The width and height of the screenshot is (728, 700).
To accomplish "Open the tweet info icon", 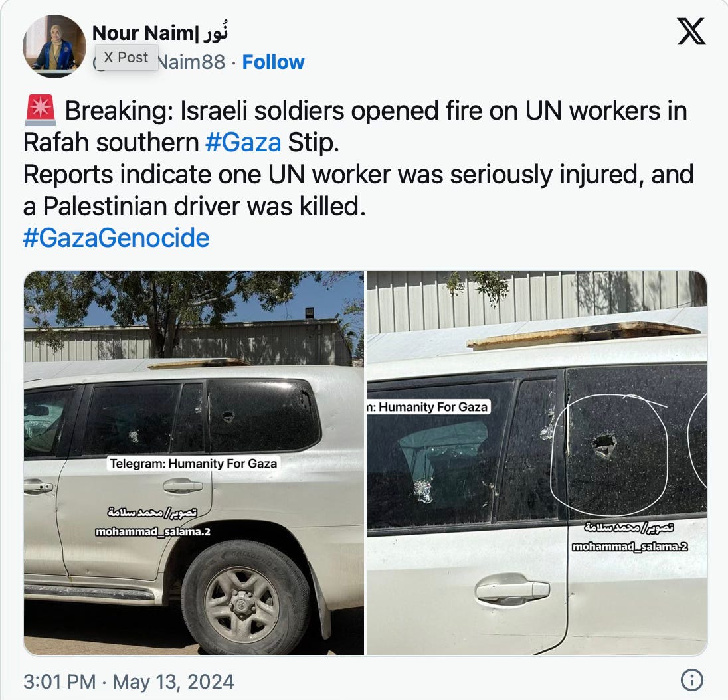I will 691,680.
